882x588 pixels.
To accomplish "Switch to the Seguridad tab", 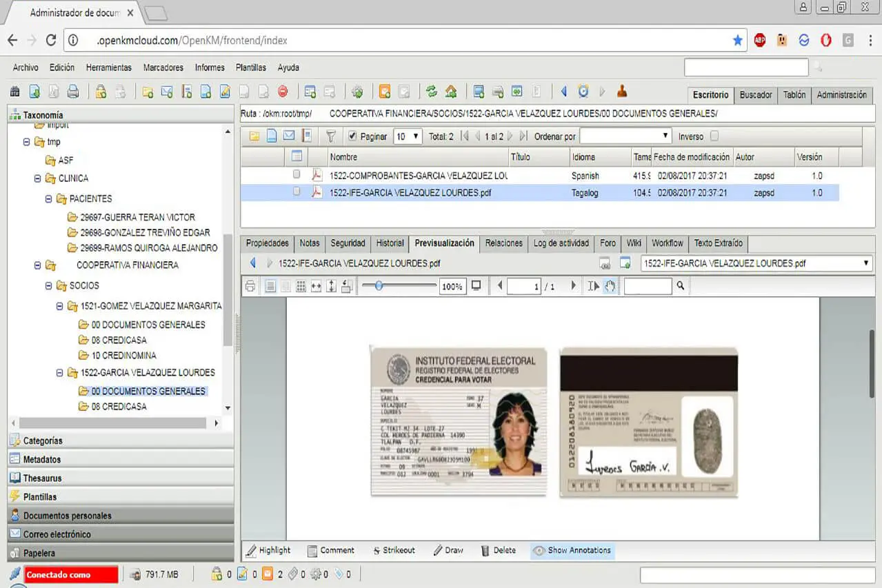I will tap(348, 243).
